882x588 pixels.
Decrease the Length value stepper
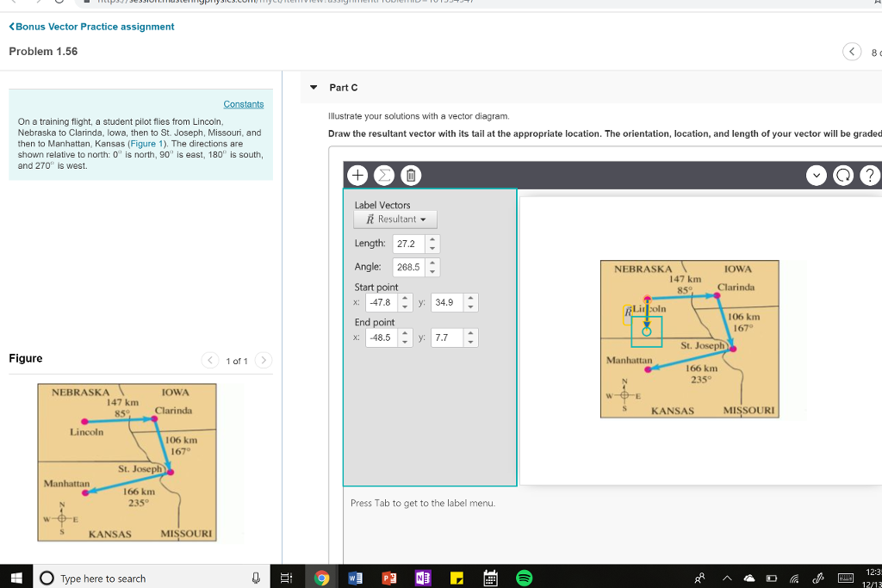pyautogui.click(x=432, y=248)
